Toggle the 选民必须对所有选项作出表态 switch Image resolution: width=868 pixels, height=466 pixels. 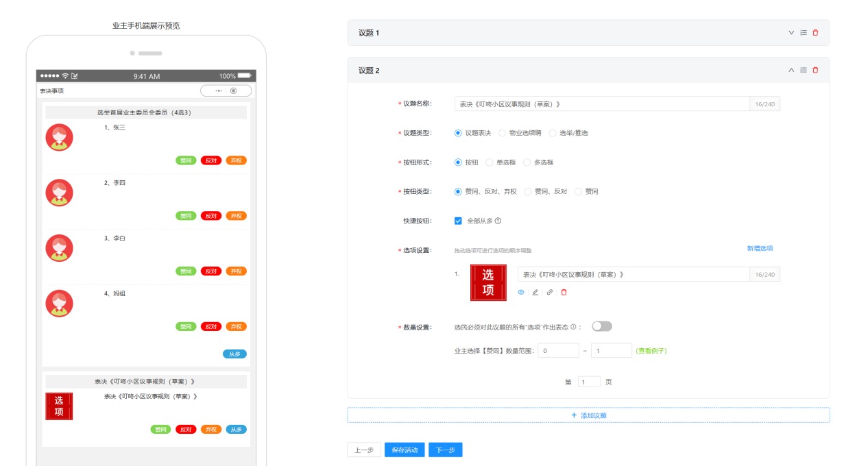click(x=601, y=326)
